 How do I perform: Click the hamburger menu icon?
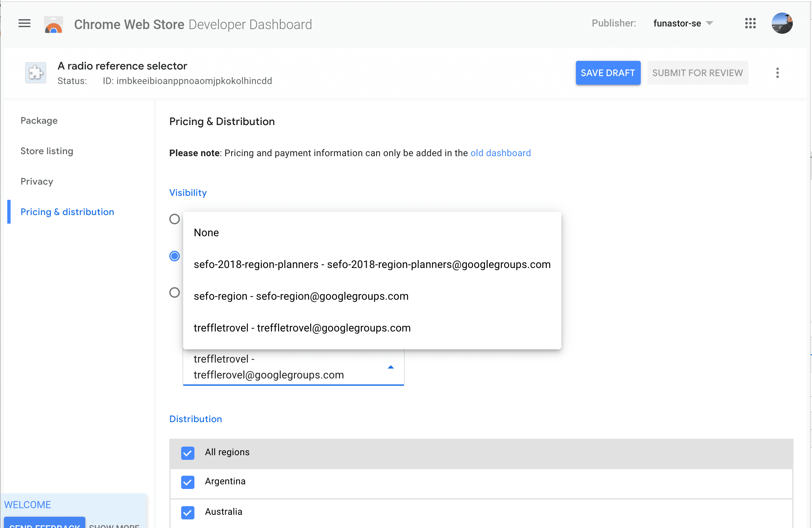coord(24,24)
